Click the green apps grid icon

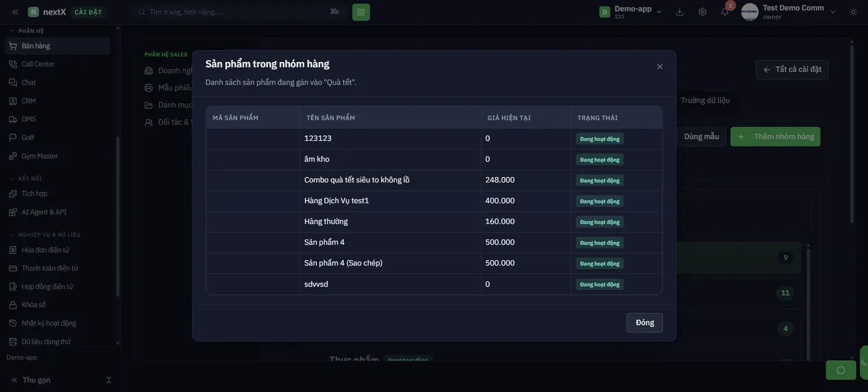361,12
